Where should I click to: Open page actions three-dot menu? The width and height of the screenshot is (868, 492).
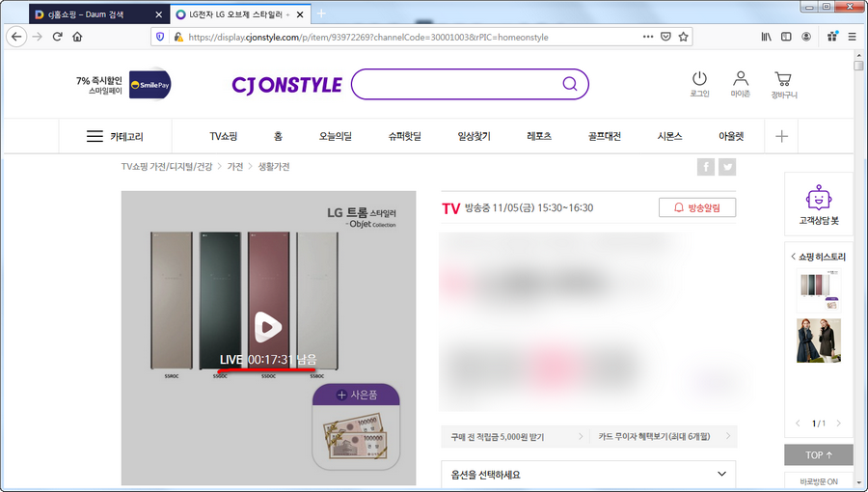point(648,37)
